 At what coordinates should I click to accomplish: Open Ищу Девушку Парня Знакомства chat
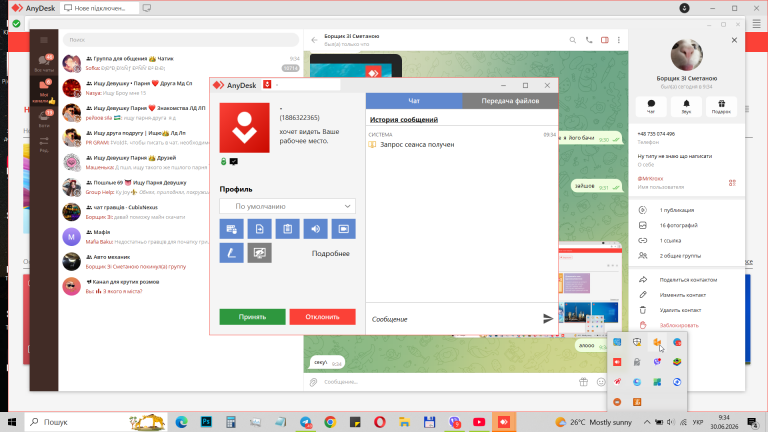(x=134, y=113)
